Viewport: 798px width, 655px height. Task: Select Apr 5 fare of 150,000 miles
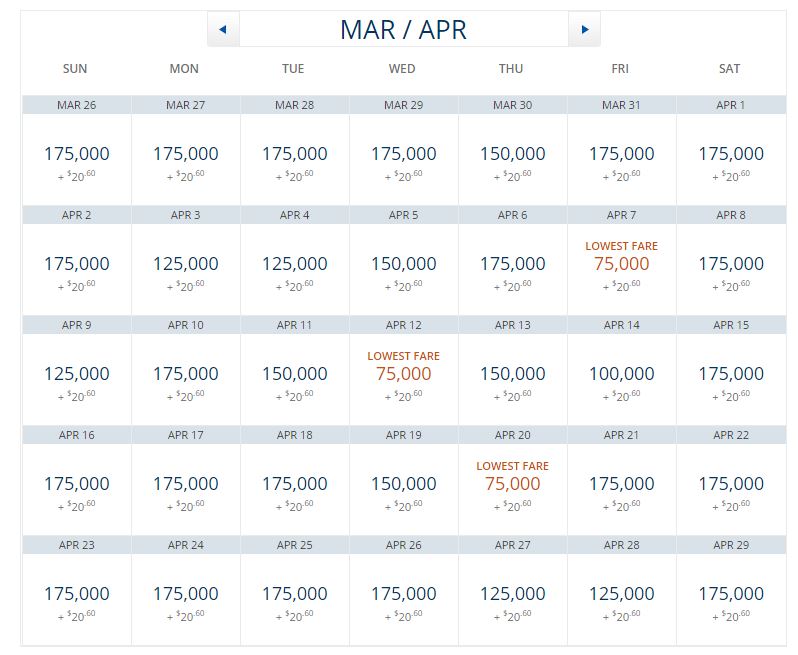pyautogui.click(x=403, y=264)
